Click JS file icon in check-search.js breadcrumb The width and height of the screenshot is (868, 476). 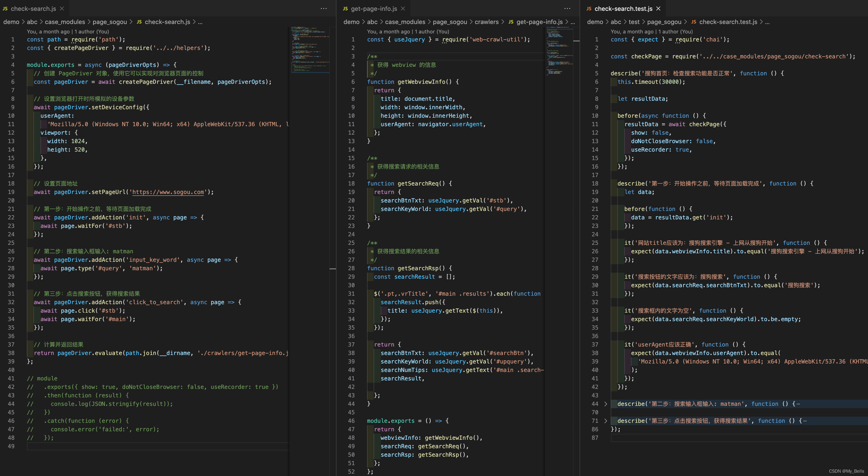pos(139,22)
